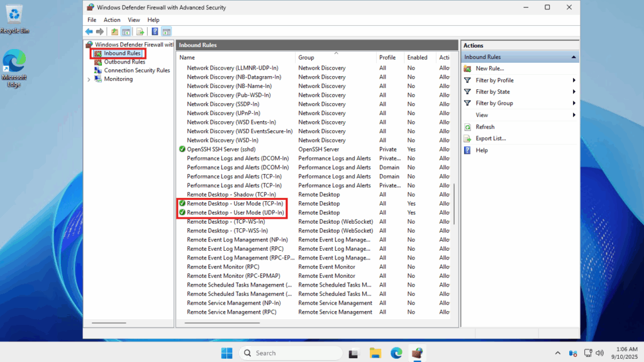Open the Filter by Profile submenu arrow

574,80
